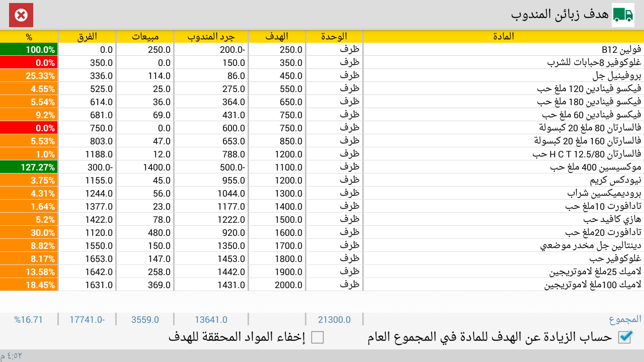Select the 'فيكسو فيبنادين 120 ملغ حب' item
Screen dimensions: 644x362
tap(589, 88)
